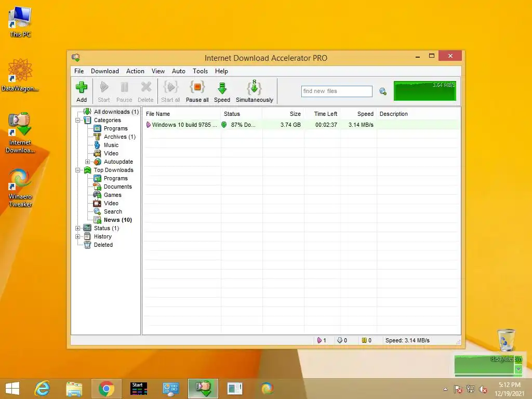Open Internet Explorer from the taskbar
Screen dimensions: 532x399
(x=43, y=389)
